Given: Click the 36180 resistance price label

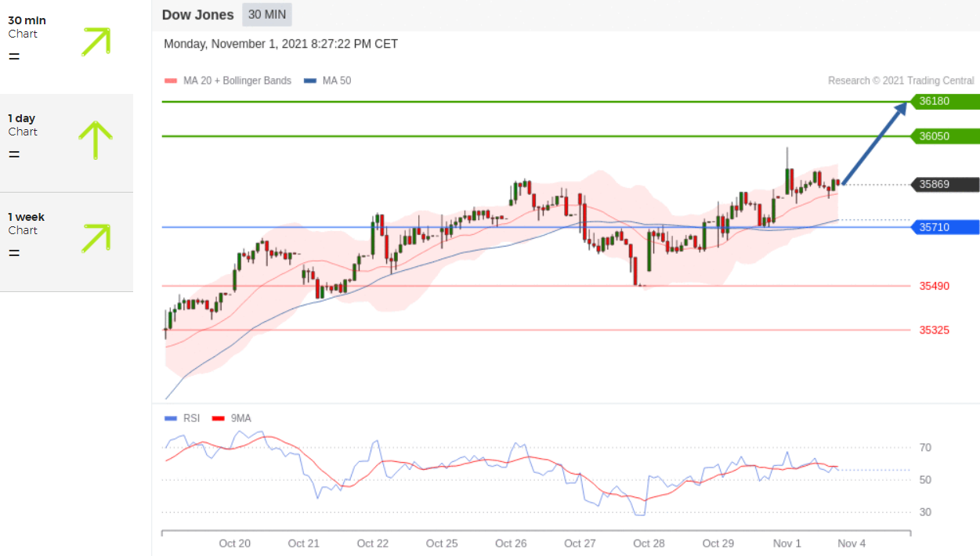Looking at the screenshot, I should pos(945,102).
